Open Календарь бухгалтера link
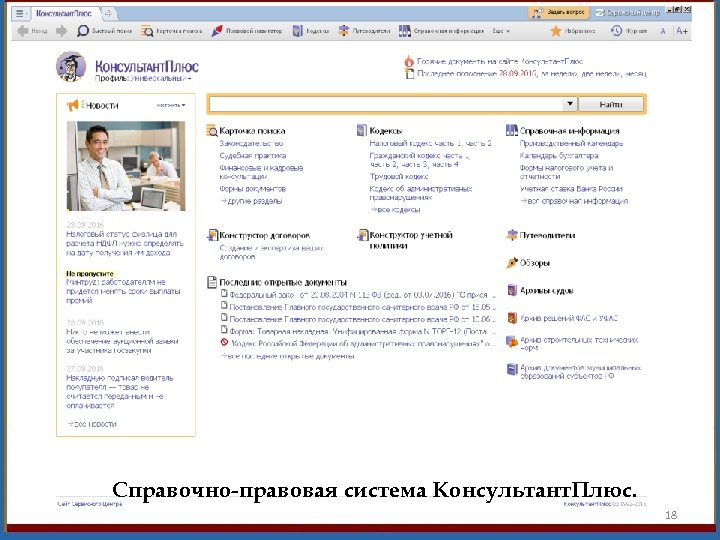720x540 pixels. 559,156
